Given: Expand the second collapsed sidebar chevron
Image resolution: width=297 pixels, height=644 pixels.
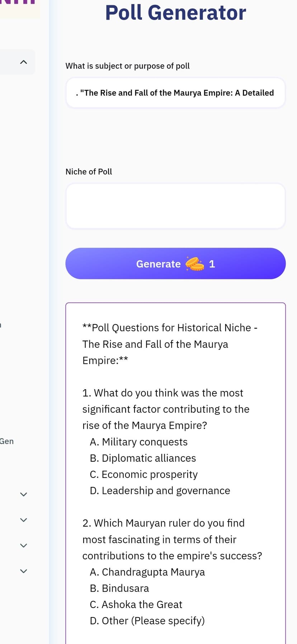Looking at the screenshot, I should click(x=23, y=520).
